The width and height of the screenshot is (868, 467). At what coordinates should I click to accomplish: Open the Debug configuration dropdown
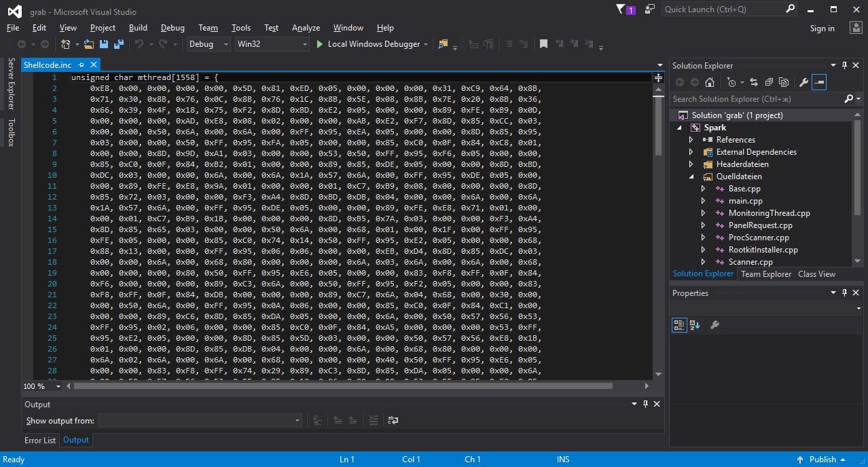click(209, 44)
